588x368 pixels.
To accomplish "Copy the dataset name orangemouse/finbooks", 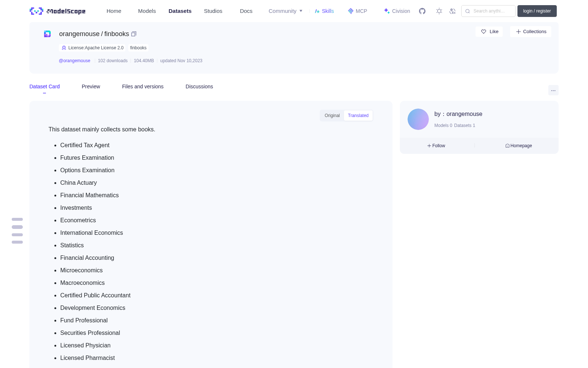I will [134, 34].
